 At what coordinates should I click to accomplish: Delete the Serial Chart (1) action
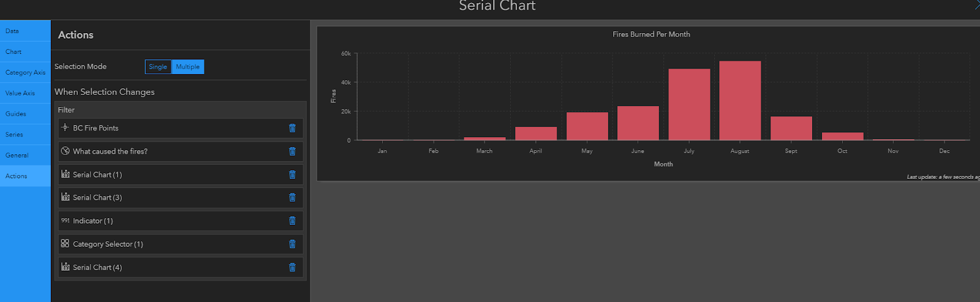[x=292, y=175]
